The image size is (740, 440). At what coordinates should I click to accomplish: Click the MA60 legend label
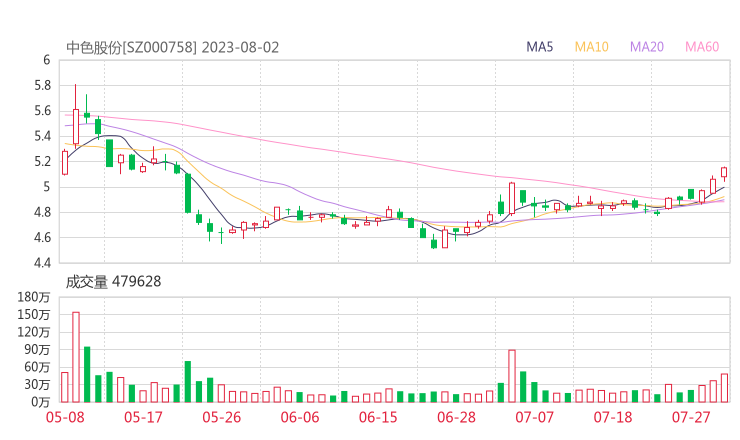(702, 47)
